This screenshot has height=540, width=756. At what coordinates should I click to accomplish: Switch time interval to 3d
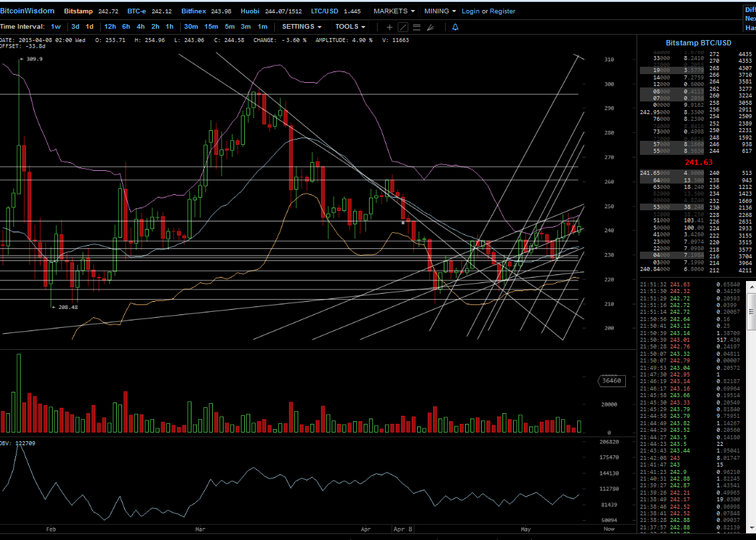click(x=75, y=27)
